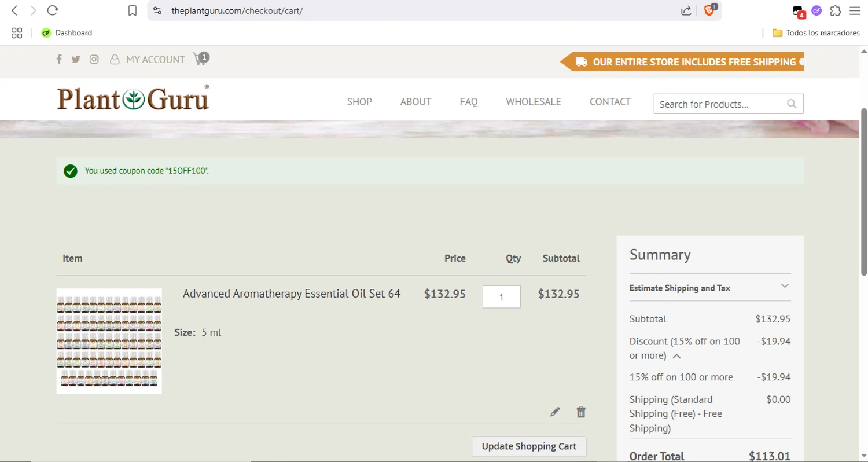Screen dimensions: 868x462
Task: Open the browser hamburger menu
Action: coord(855,10)
